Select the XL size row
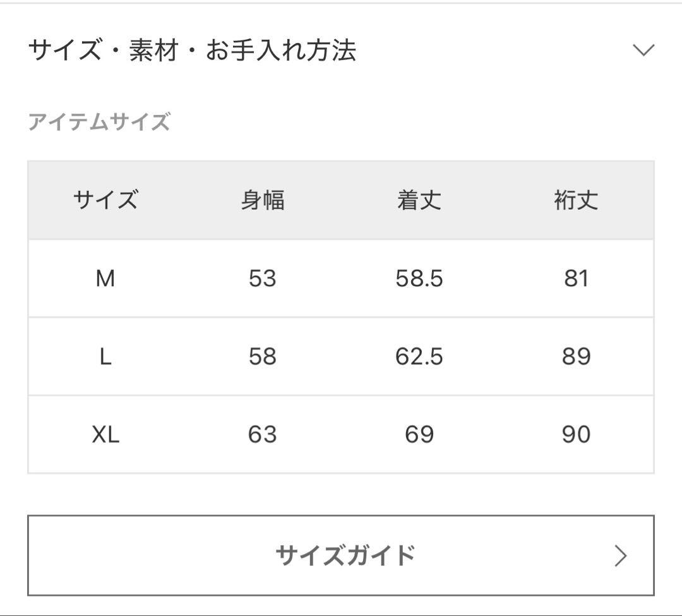 341,433
